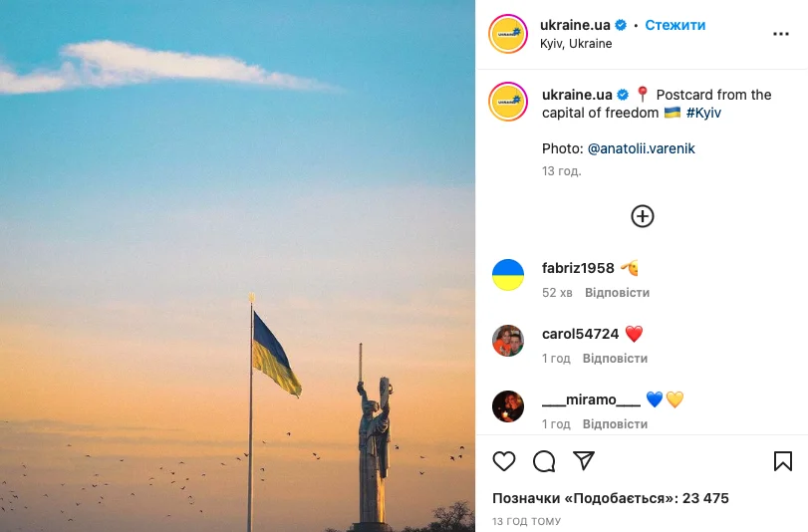Open the #Kyiv hashtag link
Image resolution: width=808 pixels, height=532 pixels.
703,113
